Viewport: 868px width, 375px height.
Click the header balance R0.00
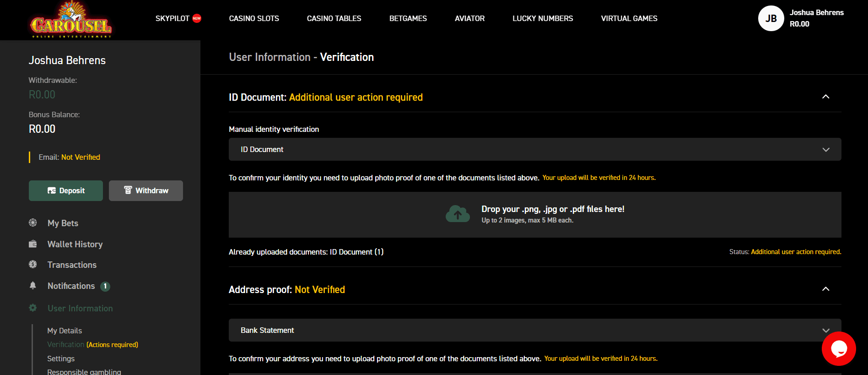(799, 24)
